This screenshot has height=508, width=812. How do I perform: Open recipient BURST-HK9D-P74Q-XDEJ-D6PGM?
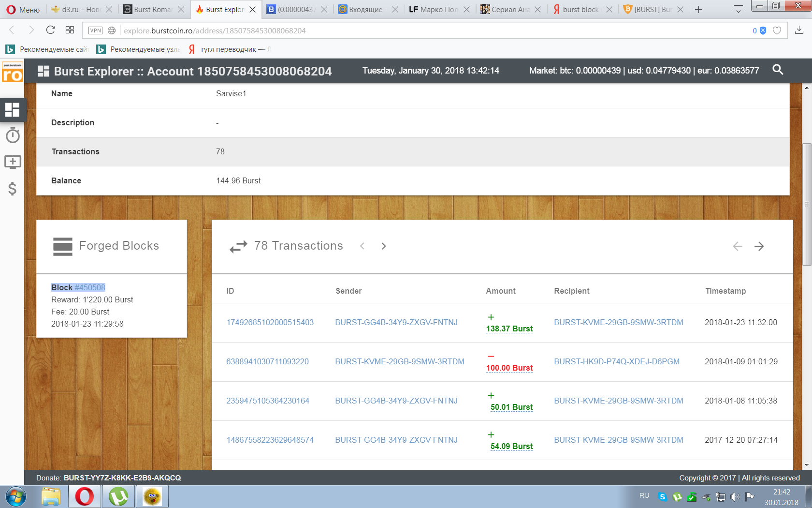[x=617, y=361]
